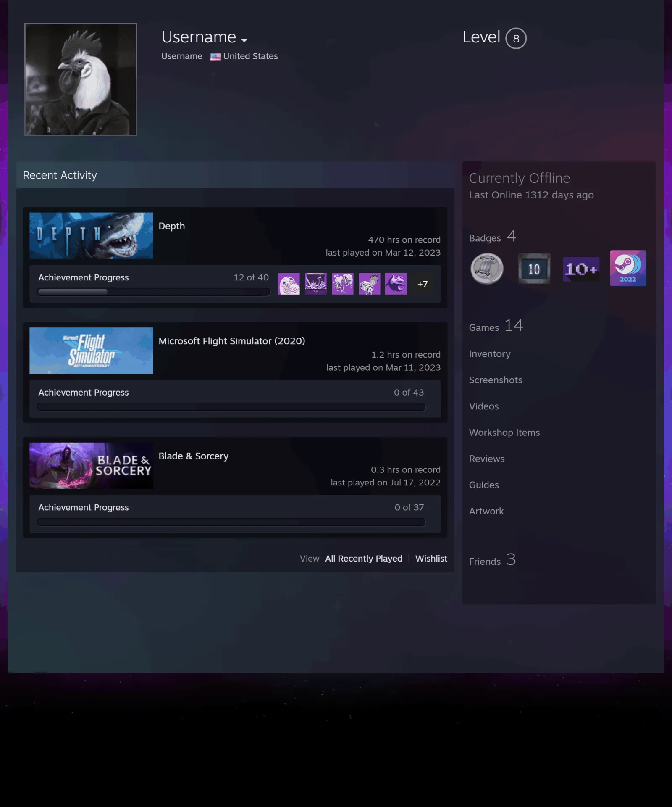672x807 pixels.
Task: Click the second Depth achievement icon
Action: [316, 284]
